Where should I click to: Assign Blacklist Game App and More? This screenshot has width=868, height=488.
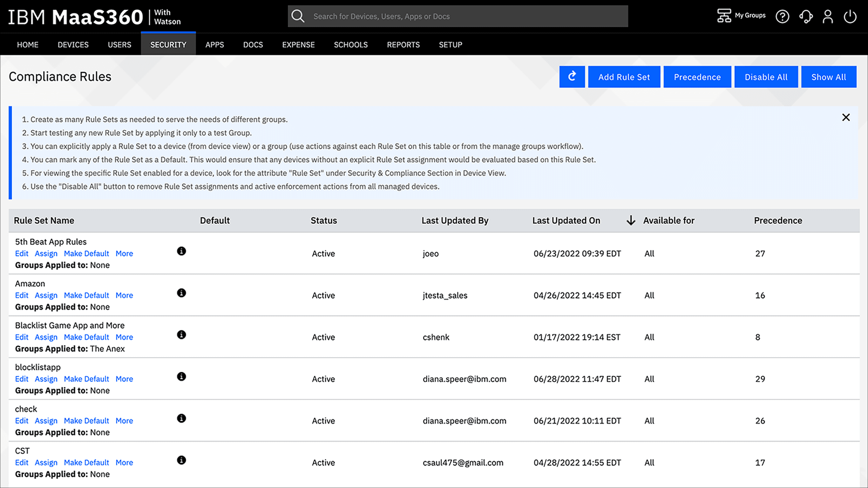click(46, 337)
